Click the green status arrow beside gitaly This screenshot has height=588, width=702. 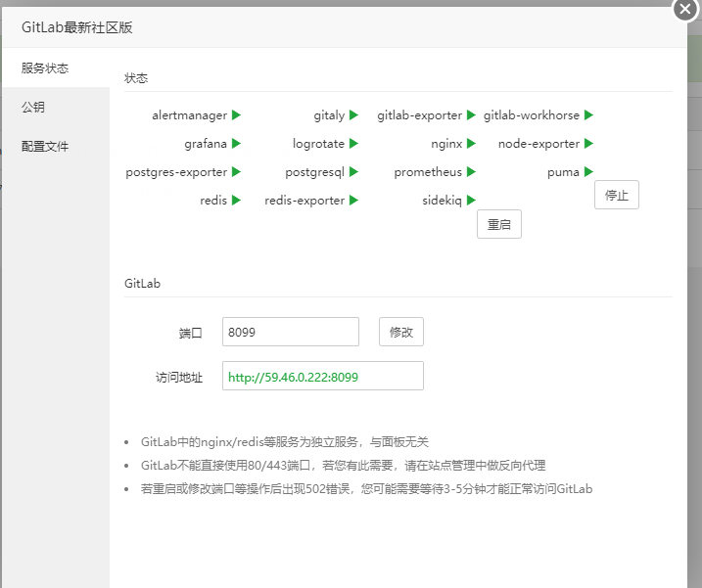353,115
